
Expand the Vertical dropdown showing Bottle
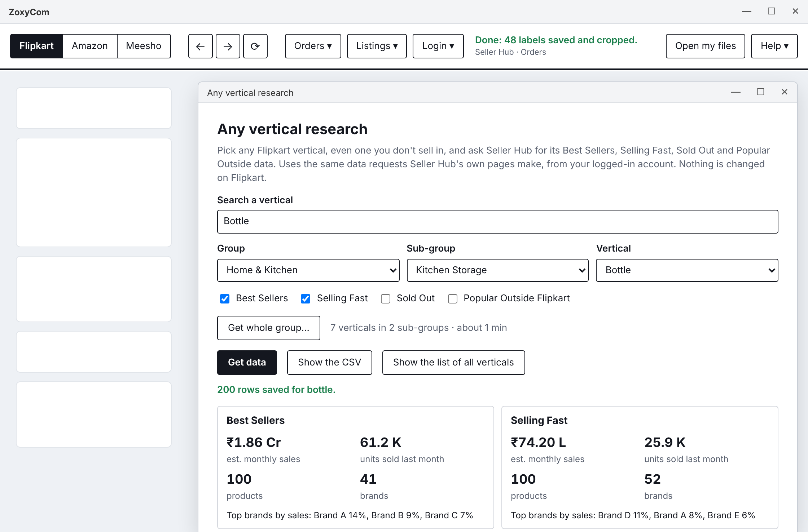tap(687, 270)
